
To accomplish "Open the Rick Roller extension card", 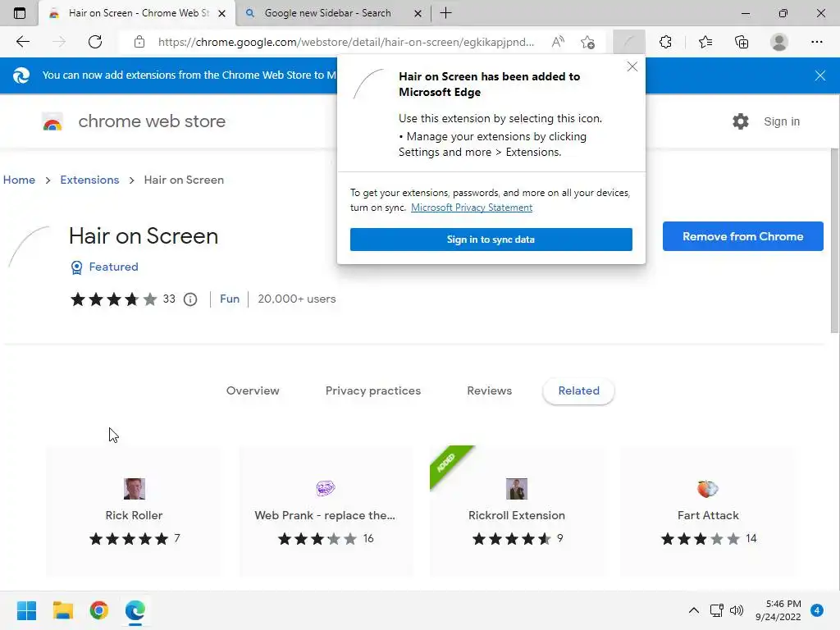I will tap(134, 512).
